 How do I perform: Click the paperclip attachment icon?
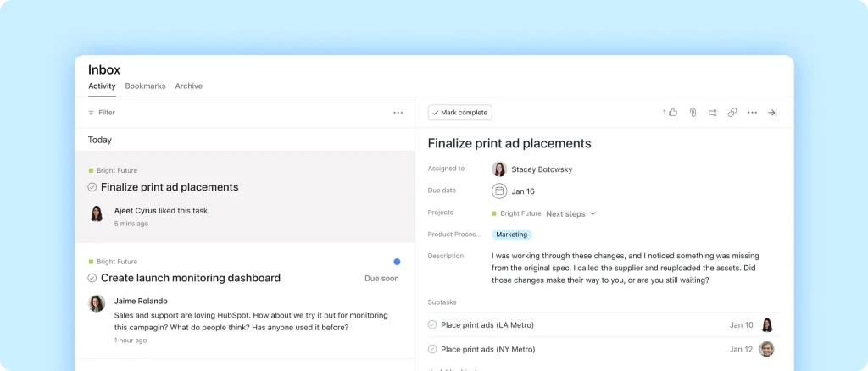(x=693, y=112)
